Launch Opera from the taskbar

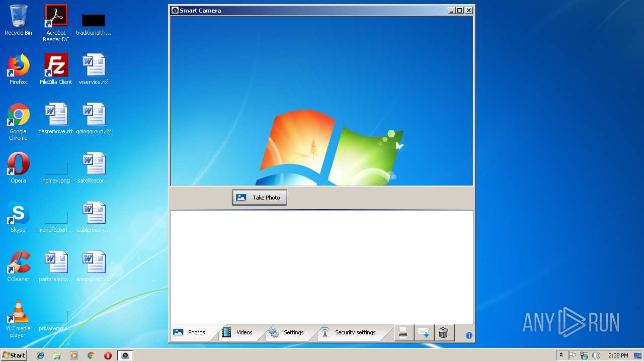pos(108,355)
